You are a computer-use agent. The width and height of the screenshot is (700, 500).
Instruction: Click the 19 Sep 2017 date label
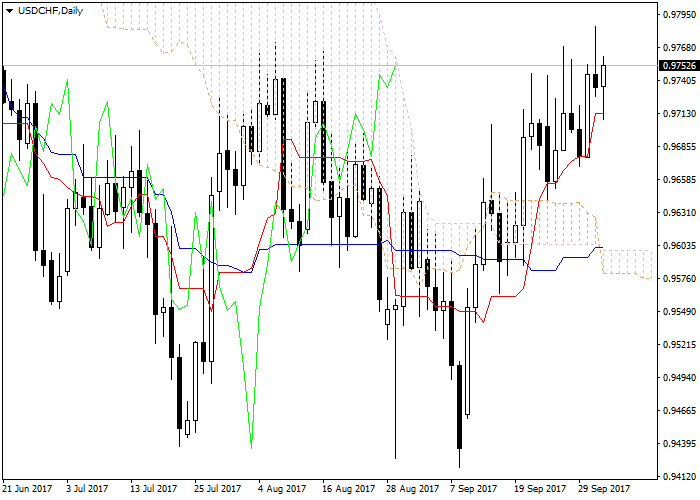pyautogui.click(x=540, y=489)
